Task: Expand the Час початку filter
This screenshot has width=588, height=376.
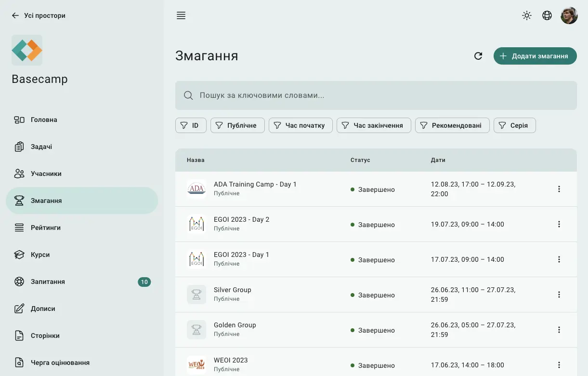Action: (x=301, y=125)
